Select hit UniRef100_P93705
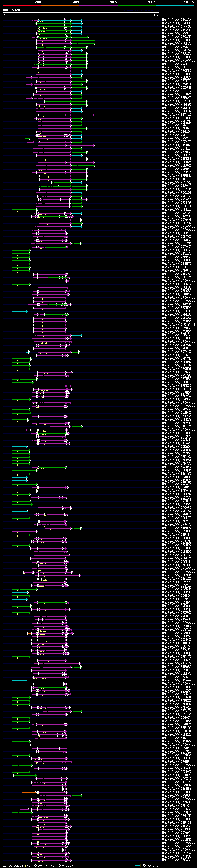 177,213
